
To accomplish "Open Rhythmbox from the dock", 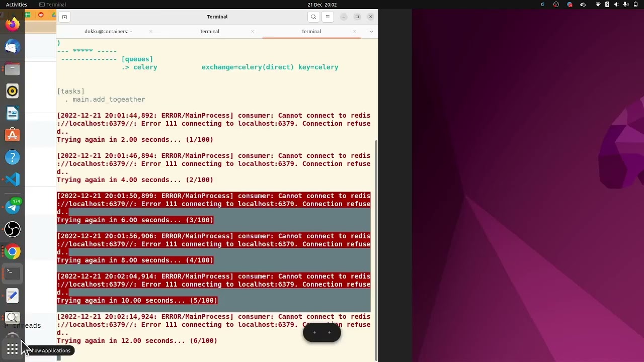I will coord(13,91).
